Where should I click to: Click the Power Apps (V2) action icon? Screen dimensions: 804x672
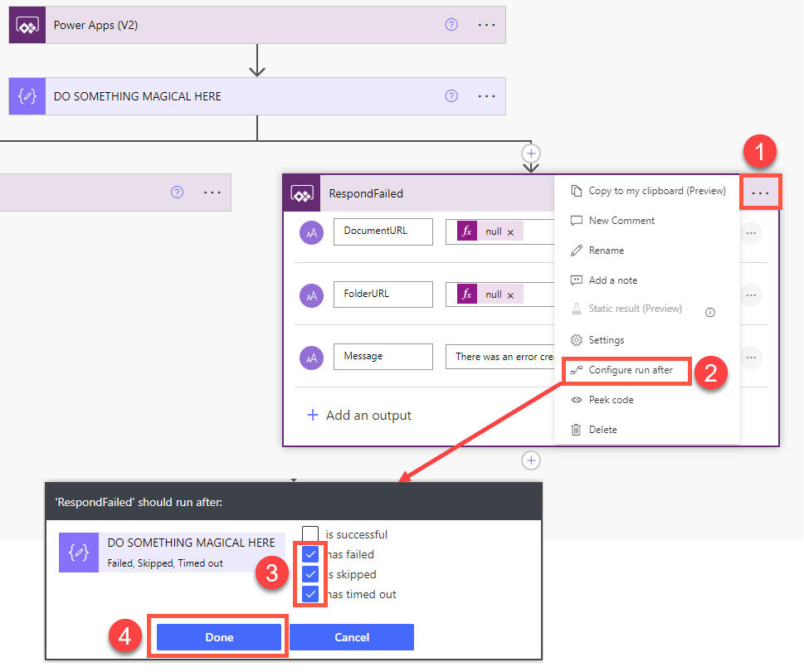pyautogui.click(x=27, y=24)
